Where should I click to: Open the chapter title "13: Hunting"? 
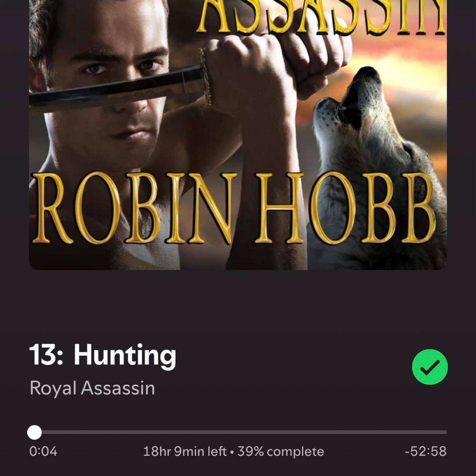point(103,355)
